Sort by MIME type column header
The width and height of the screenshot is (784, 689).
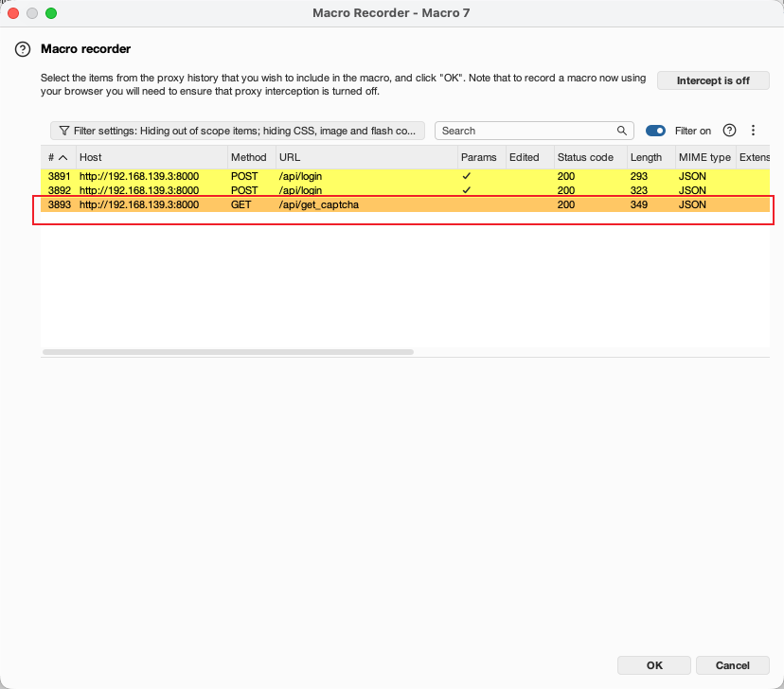[x=706, y=157]
